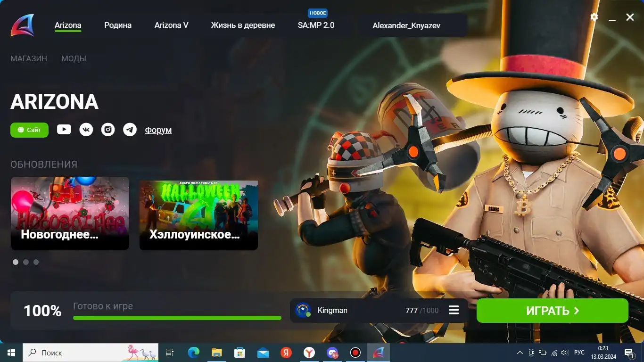644x362 pixels.
Task: Open the SA:MP 2.0 tab
Action: point(316,25)
